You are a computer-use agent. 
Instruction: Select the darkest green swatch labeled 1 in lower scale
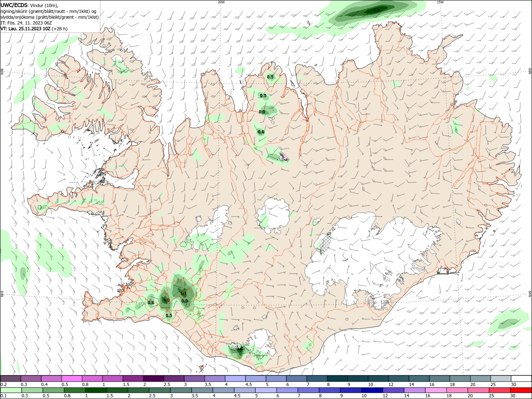coord(96,390)
